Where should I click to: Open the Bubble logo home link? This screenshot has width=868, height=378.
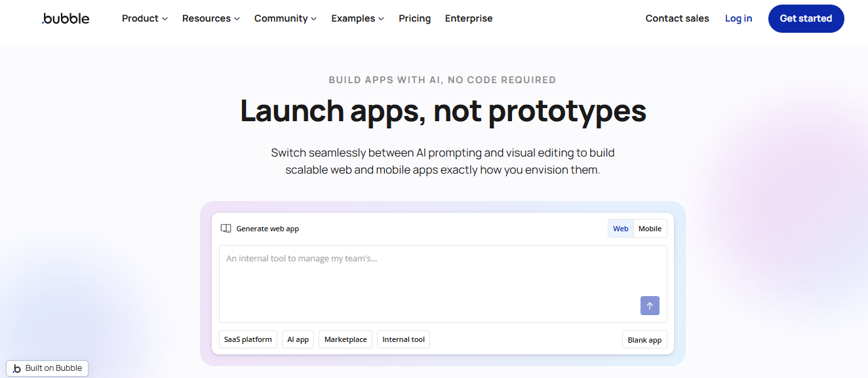(x=66, y=18)
